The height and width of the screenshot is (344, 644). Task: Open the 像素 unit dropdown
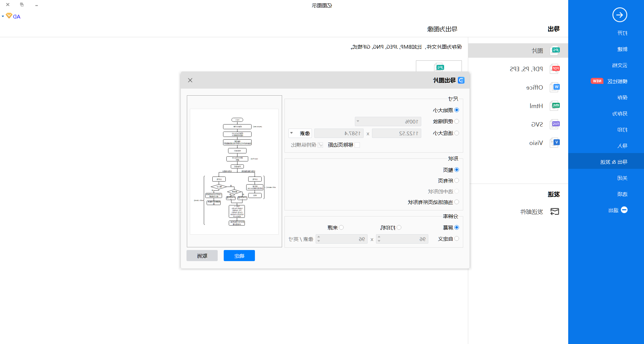tap(300, 133)
